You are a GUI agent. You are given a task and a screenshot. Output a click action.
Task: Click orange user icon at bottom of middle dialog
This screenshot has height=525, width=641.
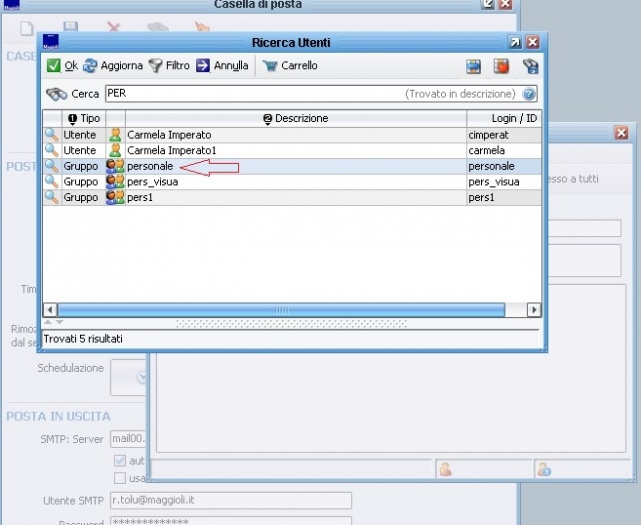(x=445, y=469)
